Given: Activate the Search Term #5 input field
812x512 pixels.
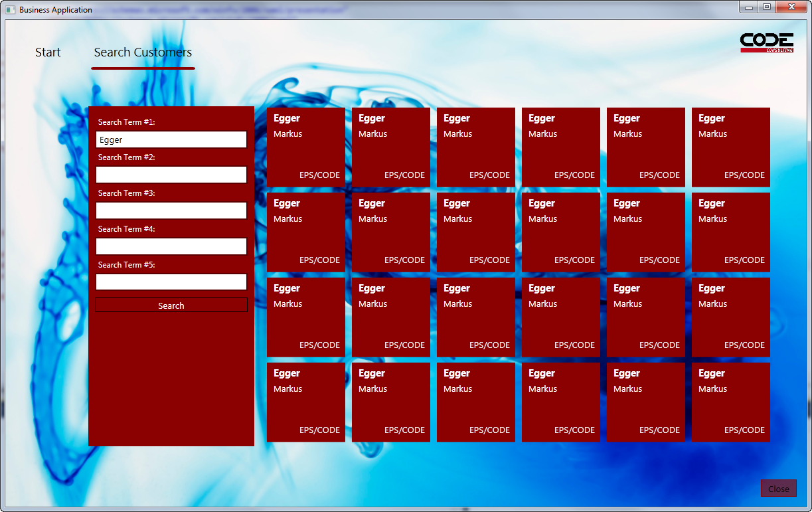Looking at the screenshot, I should [x=171, y=282].
